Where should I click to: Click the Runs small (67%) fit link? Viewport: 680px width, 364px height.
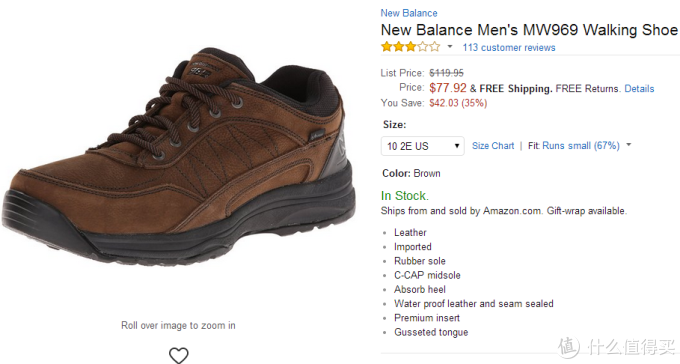[581, 146]
